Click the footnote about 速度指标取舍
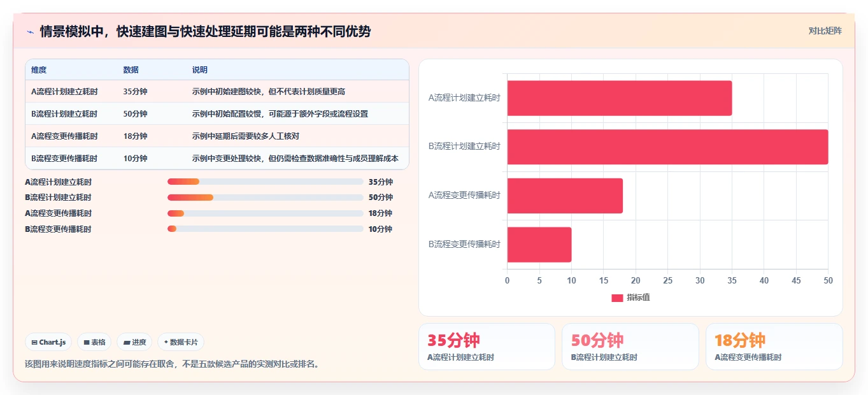868x395 pixels. coord(172,364)
